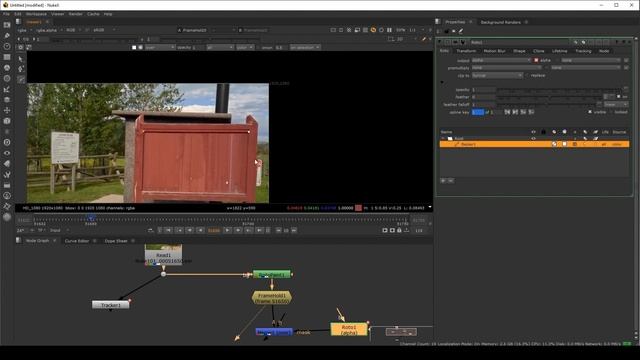
Task: Click the lock icon beside the timeline
Action: tap(399, 231)
